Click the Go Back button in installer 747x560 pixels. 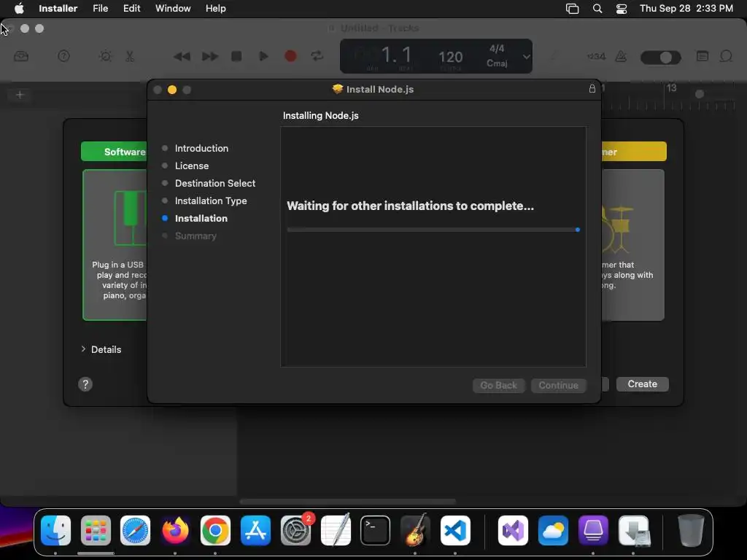[498, 385]
